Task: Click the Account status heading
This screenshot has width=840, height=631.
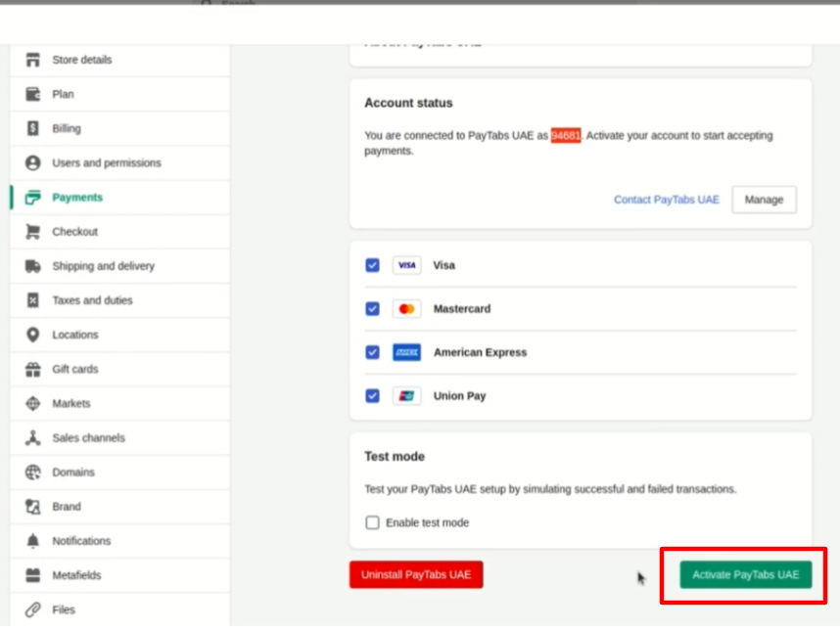Action: (x=408, y=103)
